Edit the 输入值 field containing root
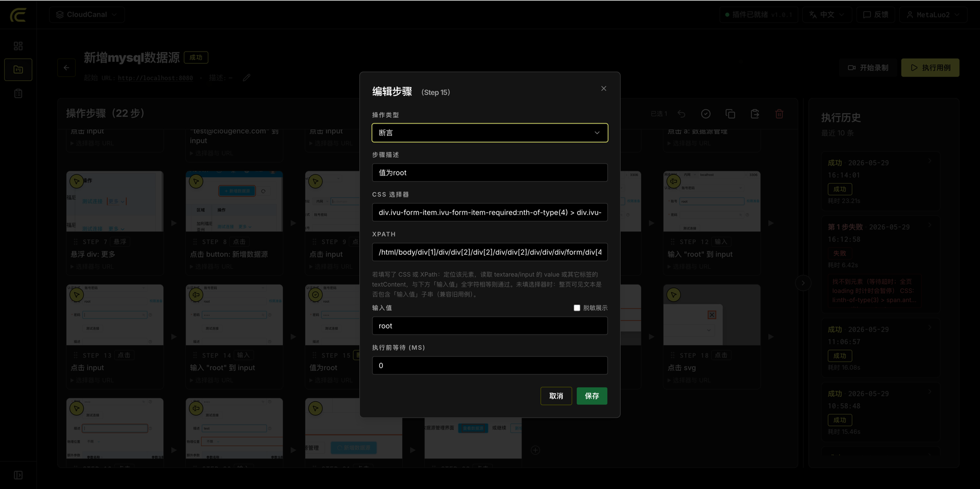Viewport: 980px width, 489px height. click(489, 326)
